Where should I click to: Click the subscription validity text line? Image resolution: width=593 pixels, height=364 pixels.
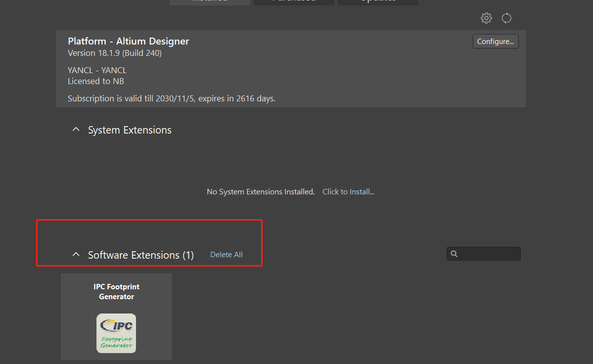pos(171,99)
